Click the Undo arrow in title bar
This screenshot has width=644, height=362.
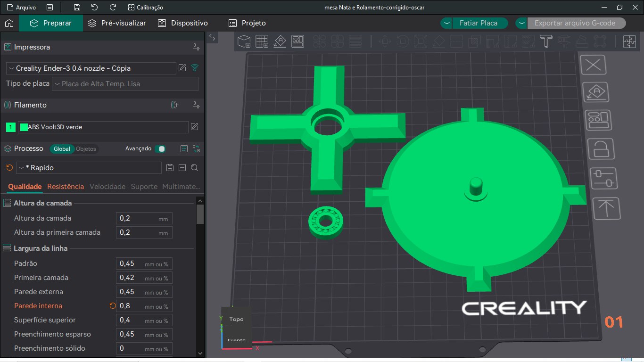95,8
